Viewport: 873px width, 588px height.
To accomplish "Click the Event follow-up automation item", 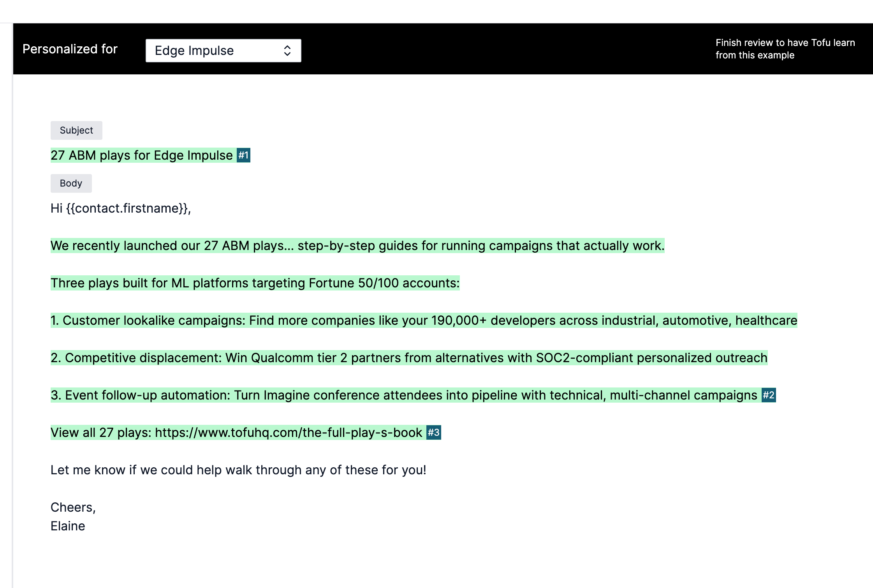I will [403, 395].
